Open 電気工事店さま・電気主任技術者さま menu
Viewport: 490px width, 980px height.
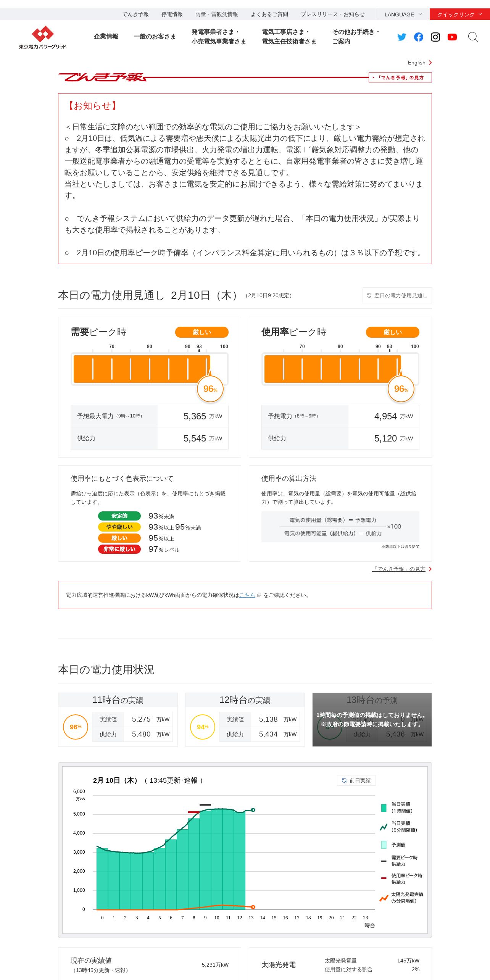[x=289, y=37]
